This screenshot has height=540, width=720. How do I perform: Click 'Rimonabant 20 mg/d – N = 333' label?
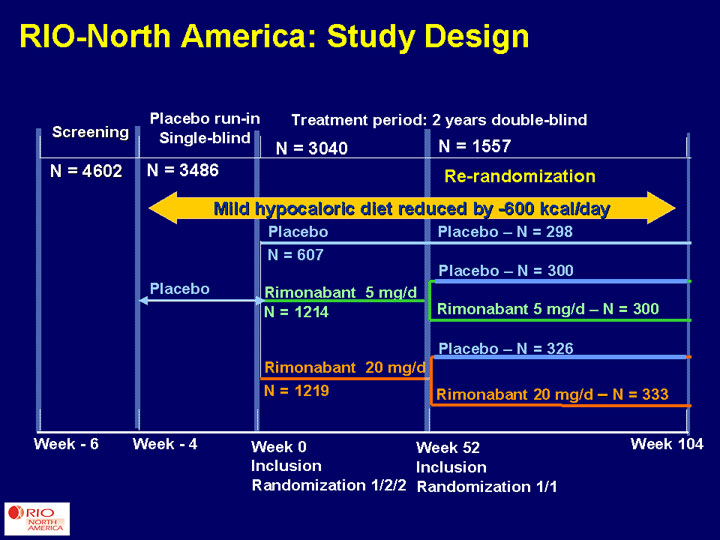click(552, 394)
